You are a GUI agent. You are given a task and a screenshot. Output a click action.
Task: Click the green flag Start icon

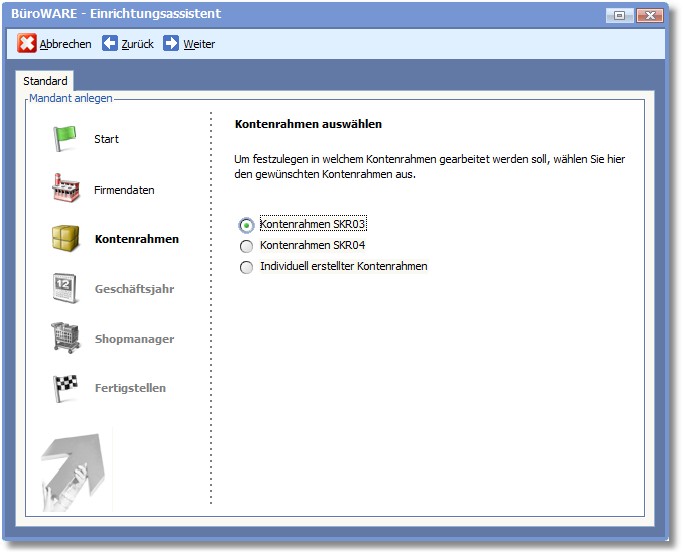(x=65, y=139)
